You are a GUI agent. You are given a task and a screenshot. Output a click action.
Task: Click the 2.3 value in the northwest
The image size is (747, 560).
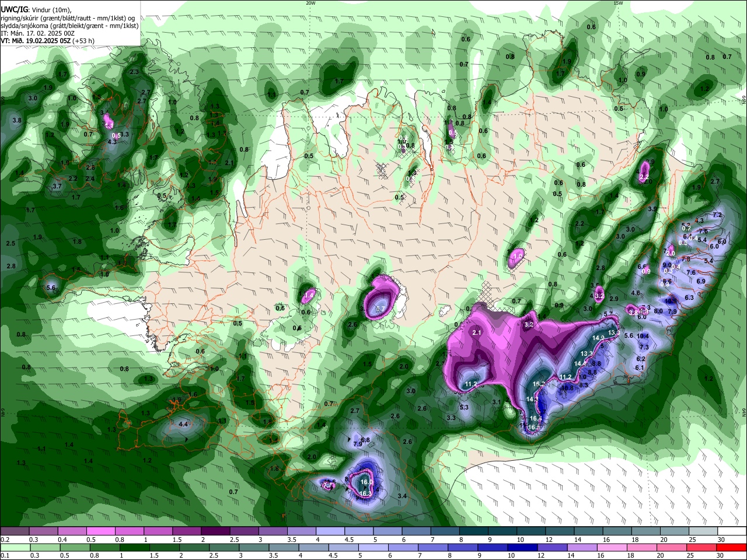(134, 72)
